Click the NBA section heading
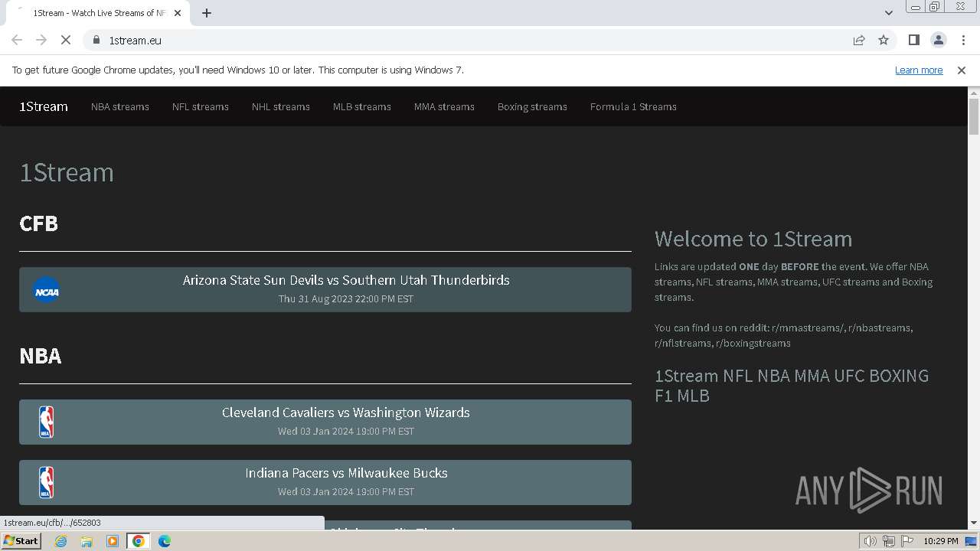Viewport: 980px width, 551px height. click(x=41, y=355)
